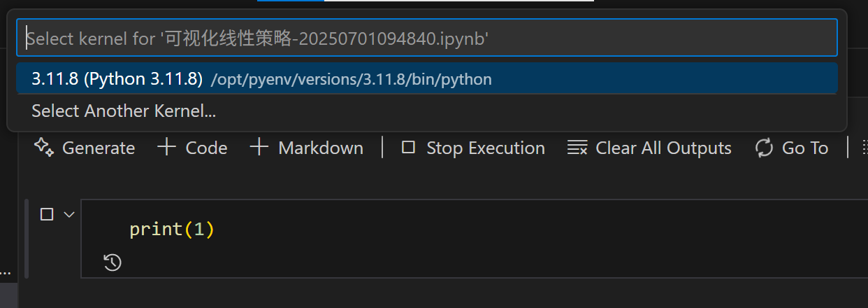The width and height of the screenshot is (868, 308).
Task: Click the sparkle icon beside Generate
Action: 45,147
